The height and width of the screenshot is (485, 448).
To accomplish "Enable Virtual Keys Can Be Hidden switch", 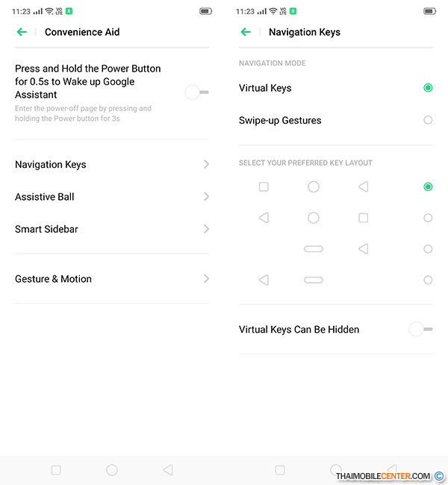I will (420, 329).
